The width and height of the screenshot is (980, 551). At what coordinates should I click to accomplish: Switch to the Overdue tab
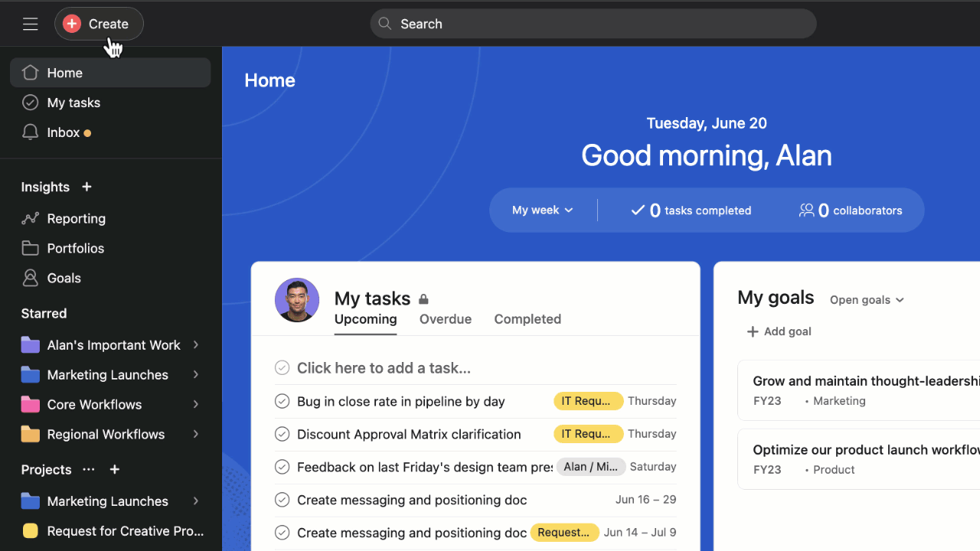tap(445, 319)
